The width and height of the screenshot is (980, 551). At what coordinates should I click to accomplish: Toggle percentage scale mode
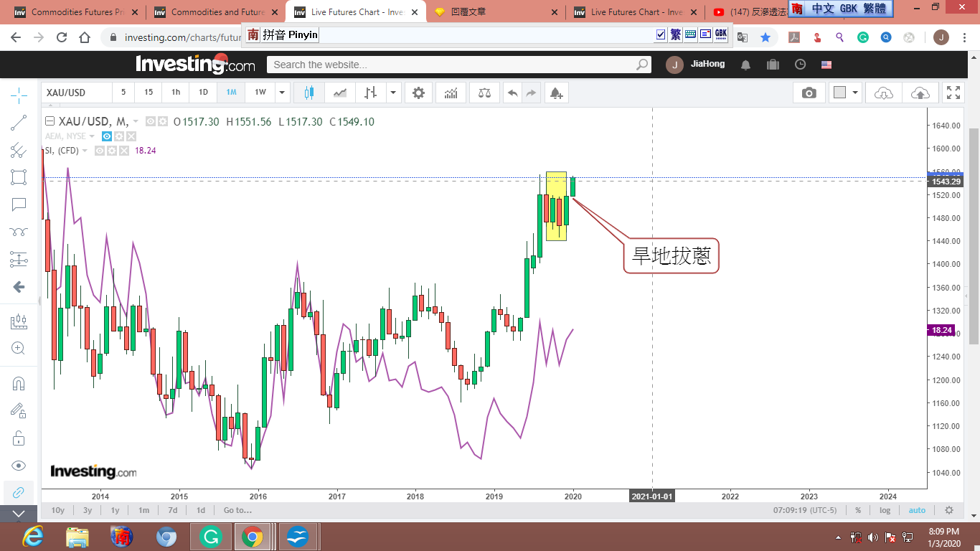pos(858,510)
